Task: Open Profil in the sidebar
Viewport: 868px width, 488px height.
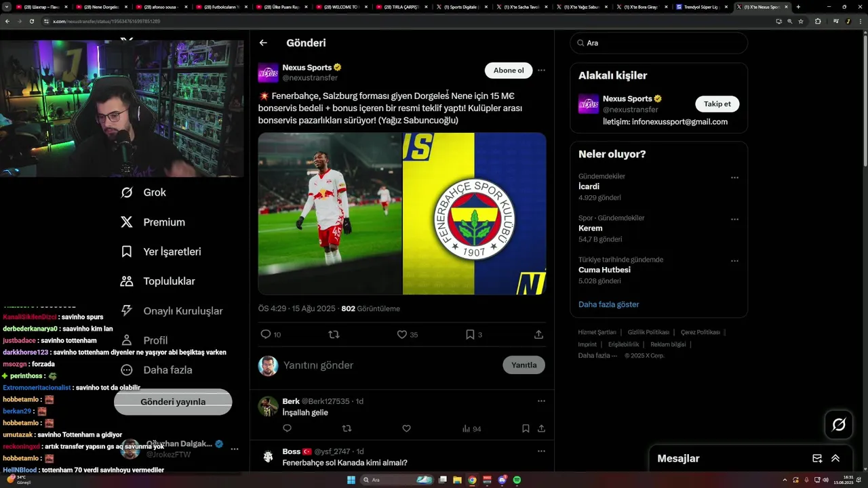Action: 144,340
